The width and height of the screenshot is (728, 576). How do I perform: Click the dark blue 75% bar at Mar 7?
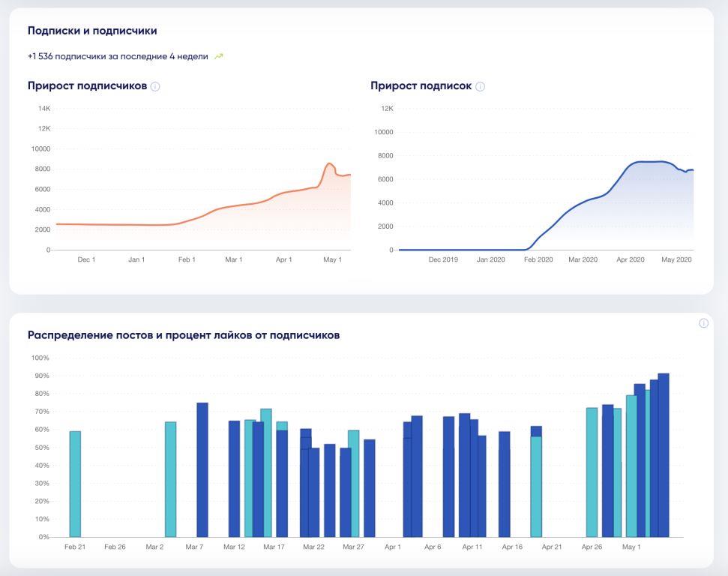coord(202,469)
